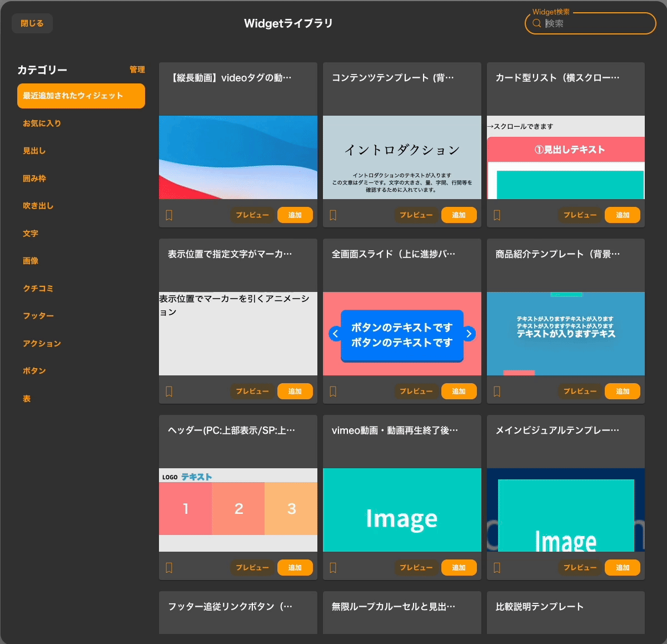667x644 pixels.
Task: Toggle bookmark on 全画面スライド widget
Action: 333,392
